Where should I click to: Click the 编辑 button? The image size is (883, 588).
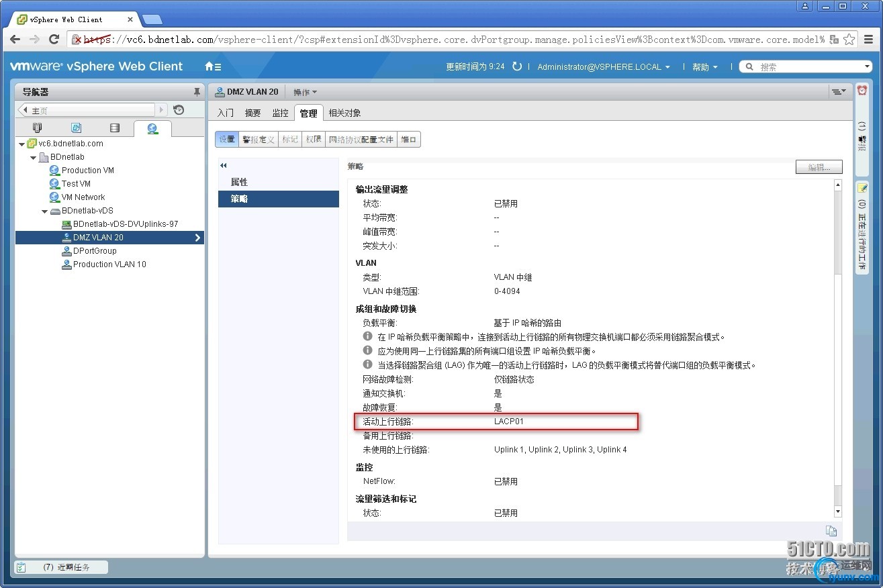pyautogui.click(x=819, y=167)
